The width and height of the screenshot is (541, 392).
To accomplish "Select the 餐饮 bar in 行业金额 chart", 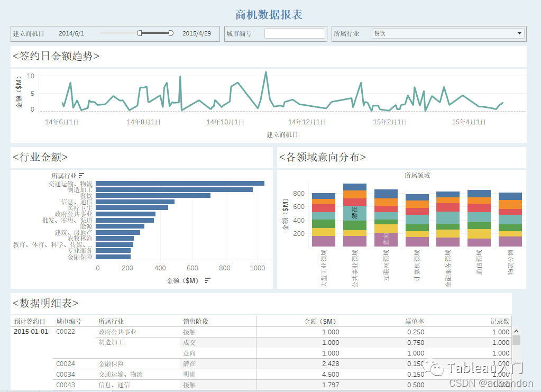I will click(x=153, y=196).
